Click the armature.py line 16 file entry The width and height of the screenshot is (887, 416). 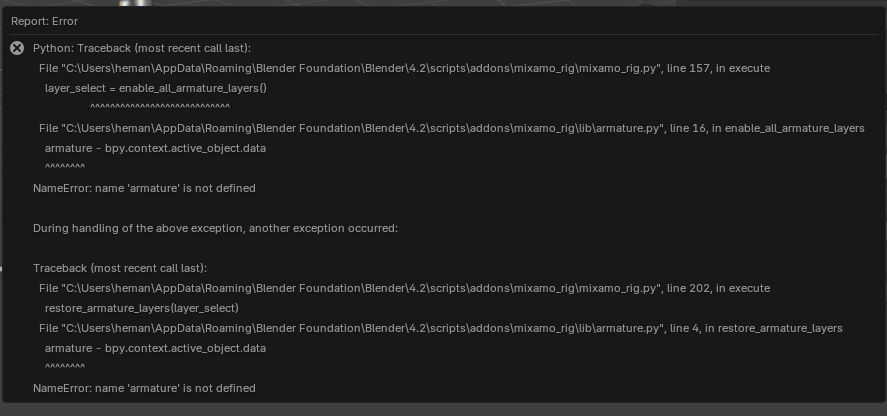tap(451, 128)
